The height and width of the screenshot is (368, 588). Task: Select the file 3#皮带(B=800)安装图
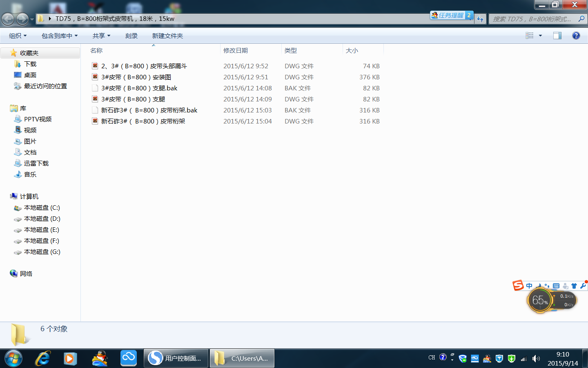point(136,77)
